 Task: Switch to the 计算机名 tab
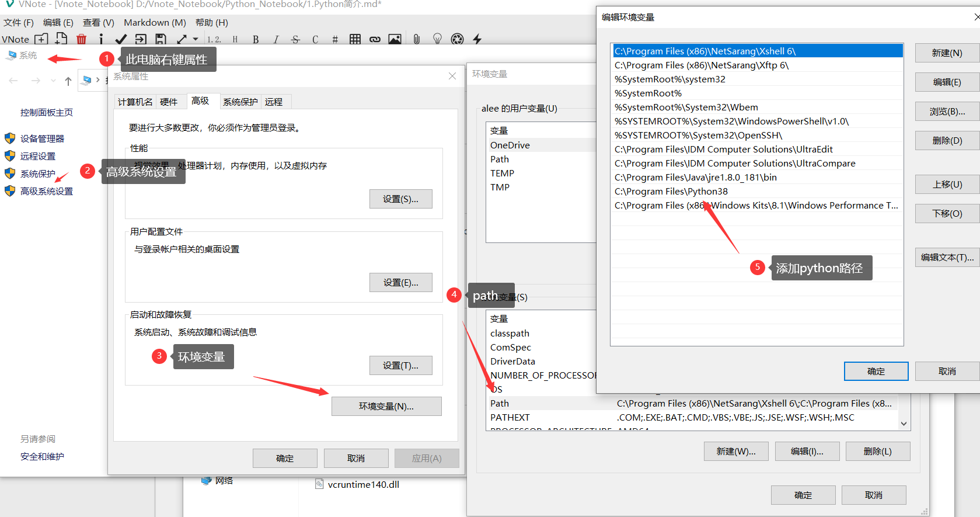coord(135,102)
